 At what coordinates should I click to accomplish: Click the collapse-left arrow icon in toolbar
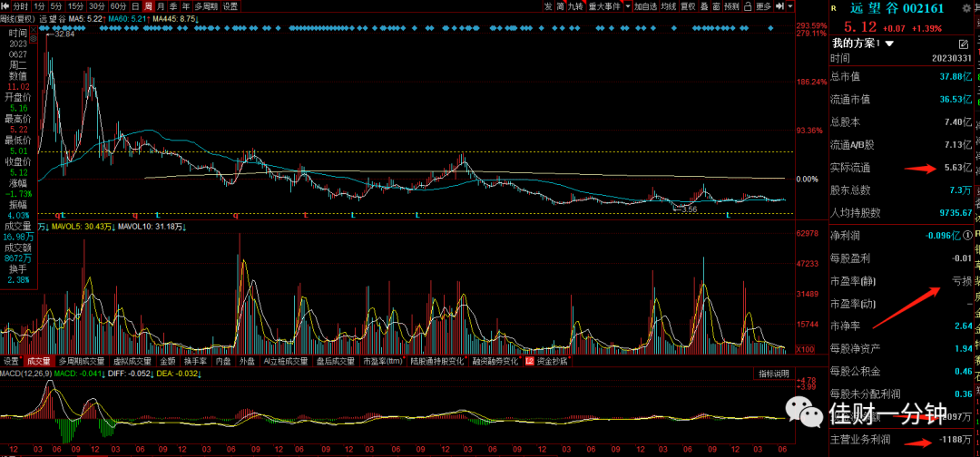coord(5,6)
